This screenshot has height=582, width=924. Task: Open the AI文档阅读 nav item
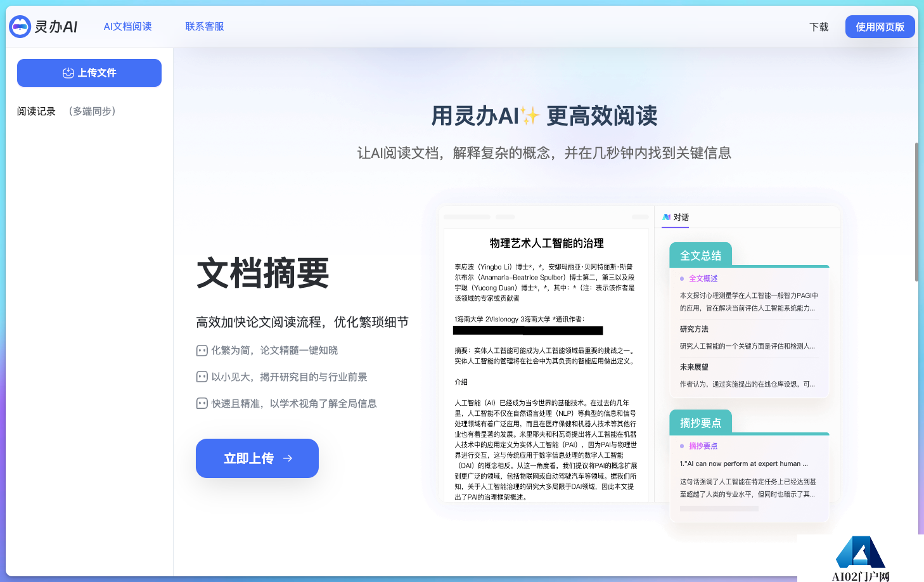click(127, 27)
